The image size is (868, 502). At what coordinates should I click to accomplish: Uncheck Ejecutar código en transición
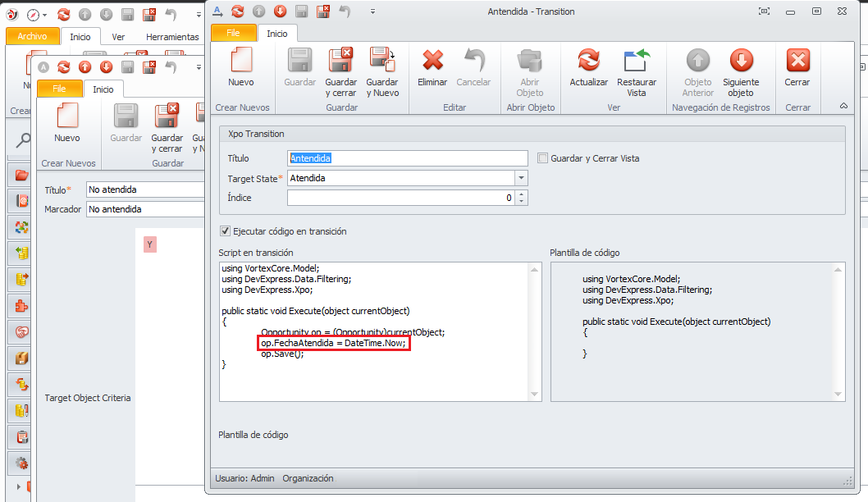point(226,231)
